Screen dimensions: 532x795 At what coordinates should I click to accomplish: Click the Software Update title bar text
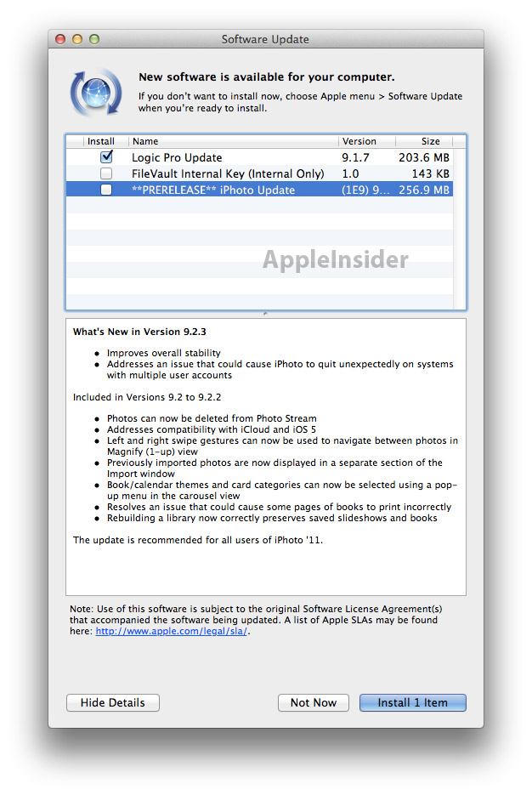coord(265,39)
